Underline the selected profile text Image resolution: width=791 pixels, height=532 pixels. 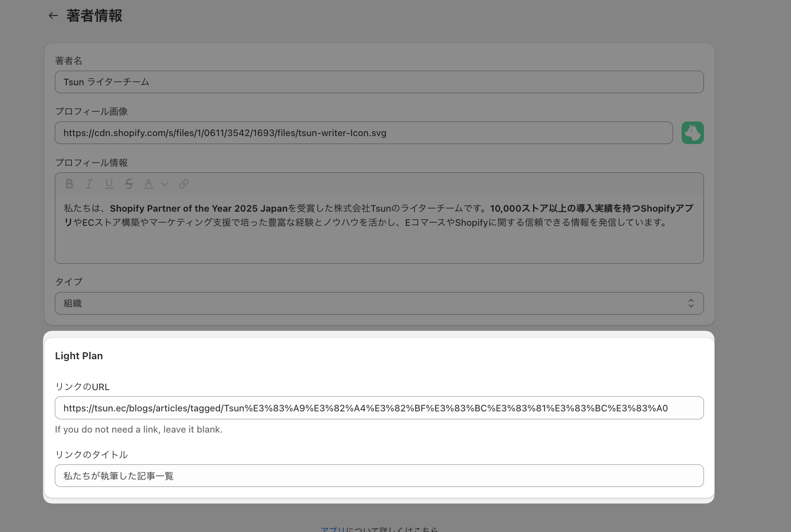pyautogui.click(x=109, y=184)
